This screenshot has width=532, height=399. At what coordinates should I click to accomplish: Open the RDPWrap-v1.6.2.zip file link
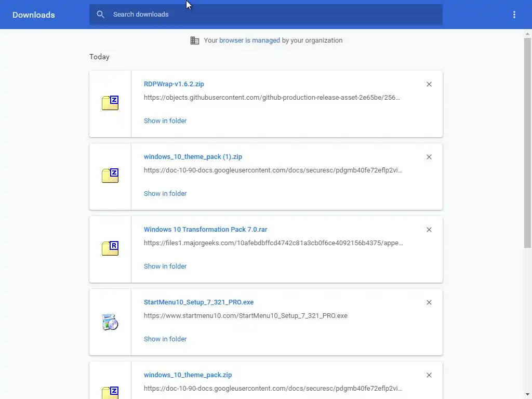(x=174, y=84)
